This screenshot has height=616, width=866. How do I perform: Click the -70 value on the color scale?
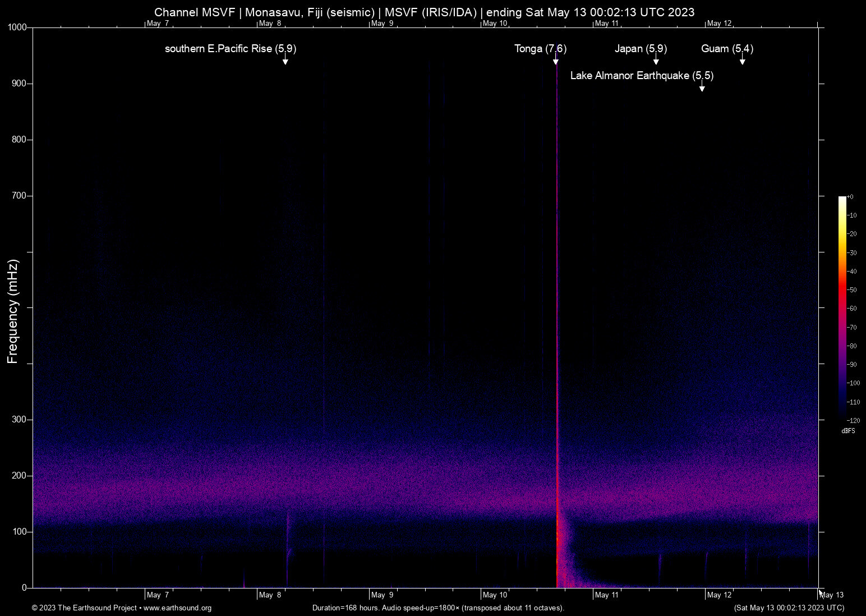tap(851, 328)
